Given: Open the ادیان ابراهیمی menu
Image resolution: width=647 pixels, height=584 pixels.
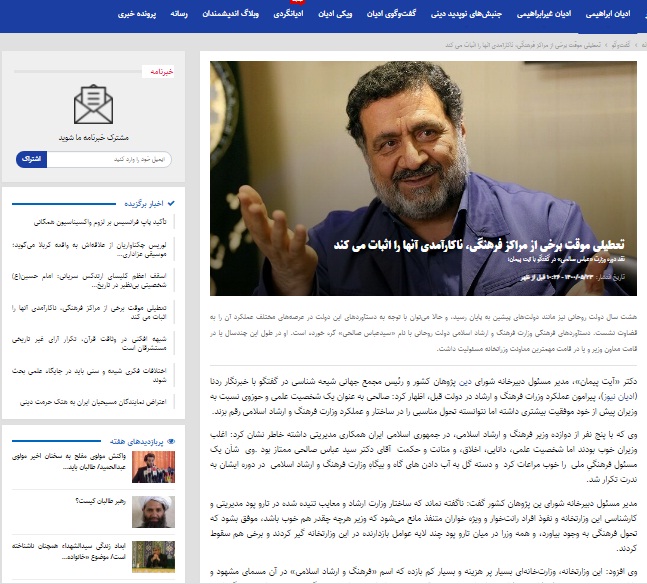Looking at the screenshot, I should 610,16.
